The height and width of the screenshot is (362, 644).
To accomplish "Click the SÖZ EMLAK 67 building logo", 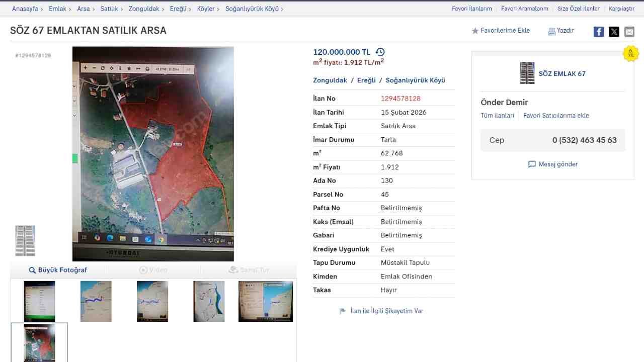I will (x=527, y=73).
